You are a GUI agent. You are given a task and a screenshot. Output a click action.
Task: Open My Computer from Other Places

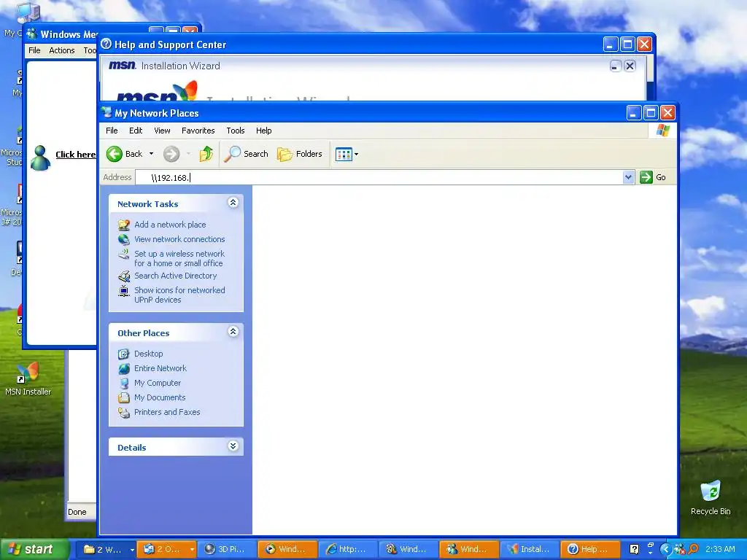click(158, 383)
